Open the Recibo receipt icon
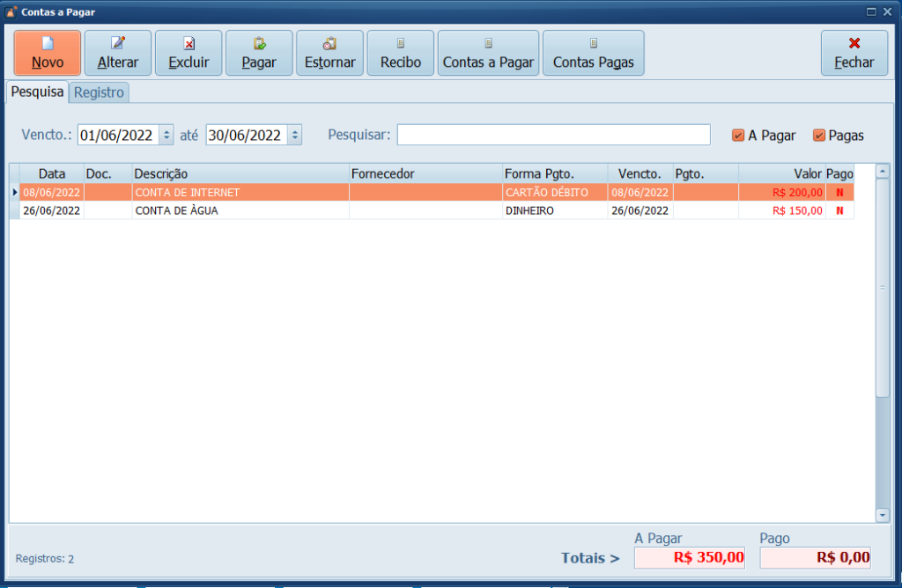 tap(401, 43)
